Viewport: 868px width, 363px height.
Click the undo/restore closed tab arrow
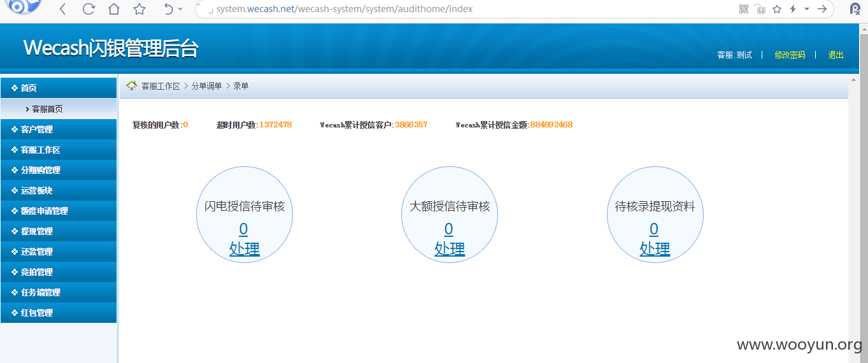168,9
